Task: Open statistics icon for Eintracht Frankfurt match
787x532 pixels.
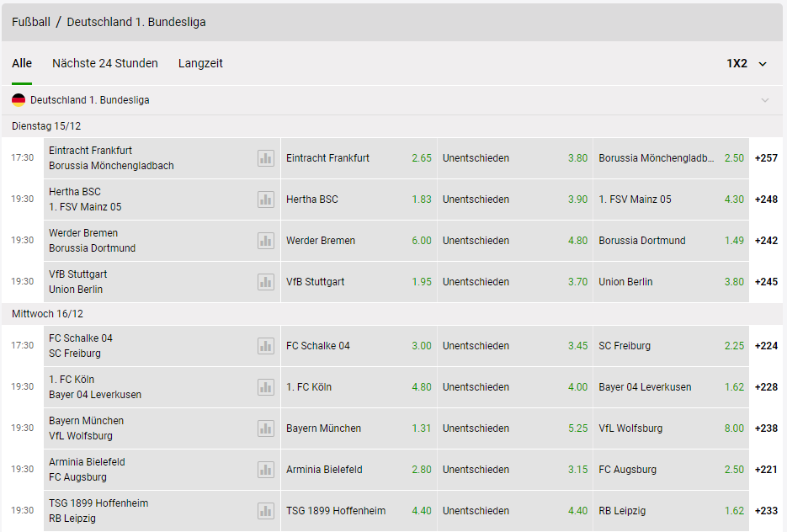Action: point(266,158)
